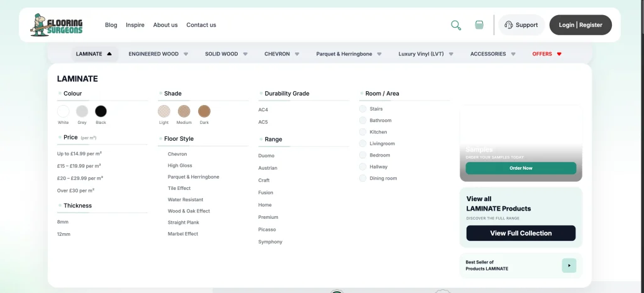Expand the Luxury Vinyl (LVT) dropdown
The image size is (644, 293).
451,53
